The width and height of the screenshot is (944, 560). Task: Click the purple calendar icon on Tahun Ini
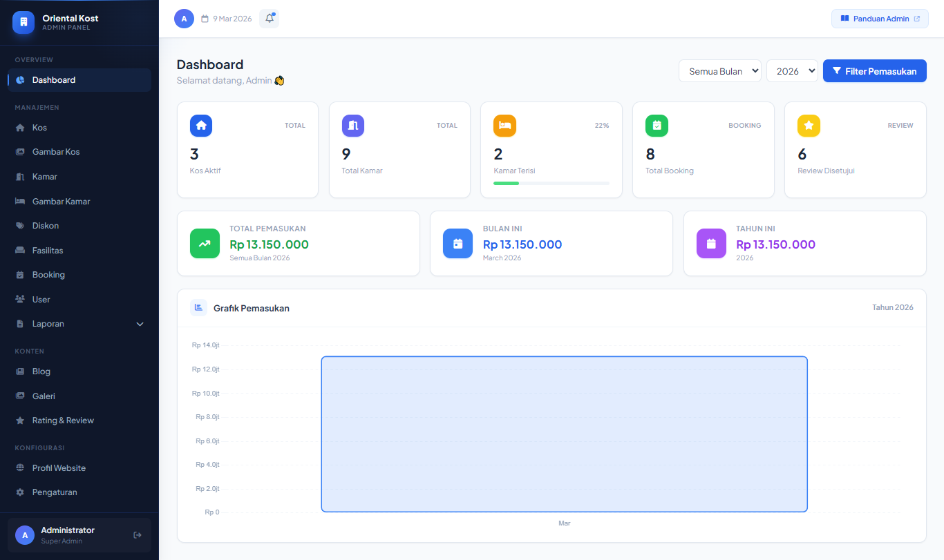coord(711,244)
